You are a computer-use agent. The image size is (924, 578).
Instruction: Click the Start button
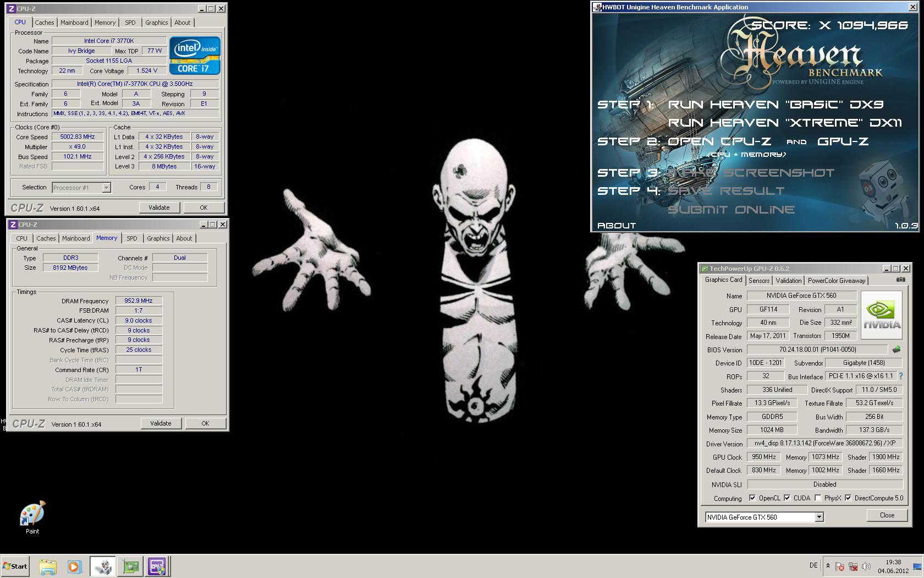pos(15,566)
